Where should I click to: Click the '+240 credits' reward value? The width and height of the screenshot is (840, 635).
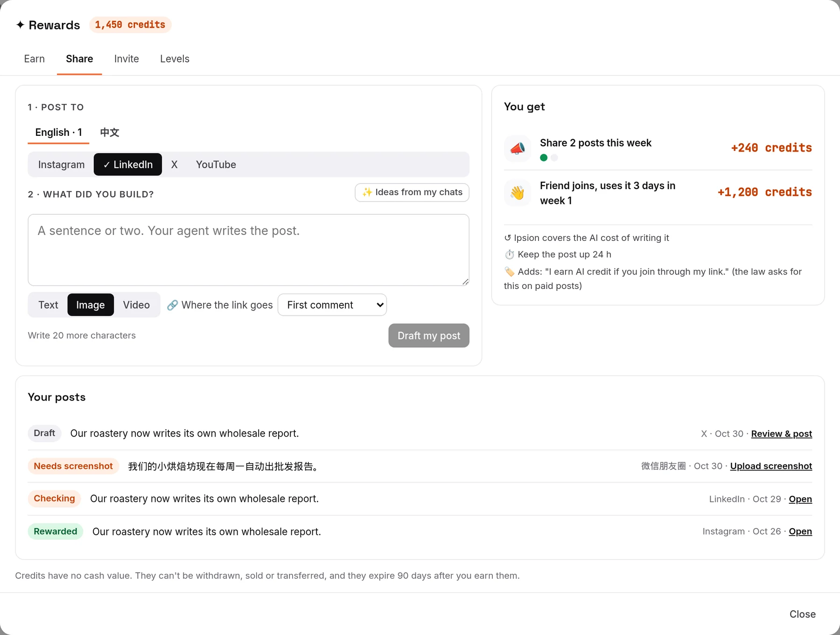coord(771,148)
